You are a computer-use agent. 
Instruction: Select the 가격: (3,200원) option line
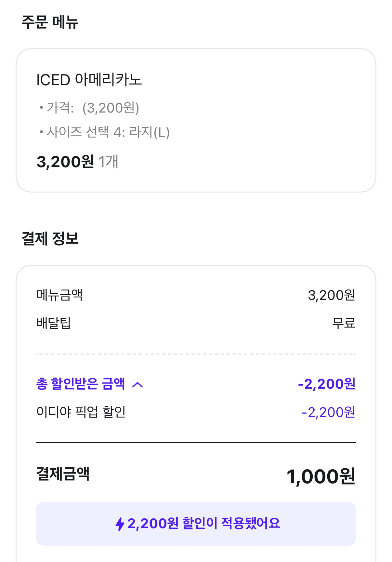93,108
